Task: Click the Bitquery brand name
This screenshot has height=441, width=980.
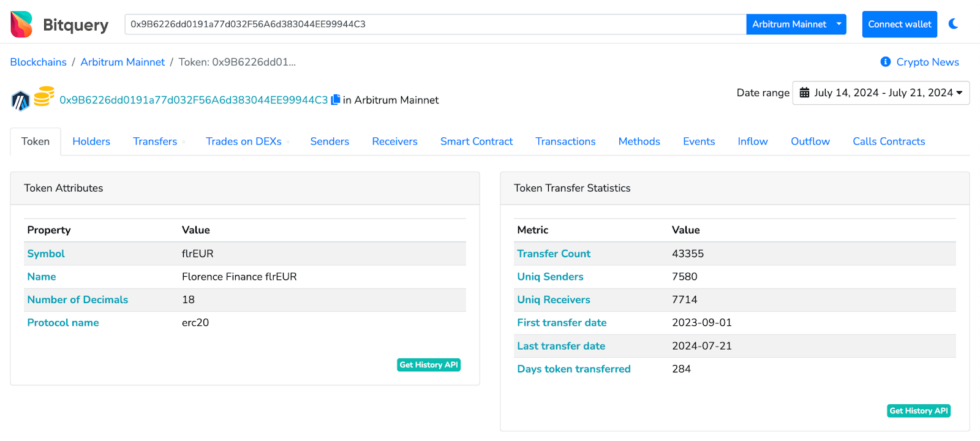Action: tap(75, 25)
